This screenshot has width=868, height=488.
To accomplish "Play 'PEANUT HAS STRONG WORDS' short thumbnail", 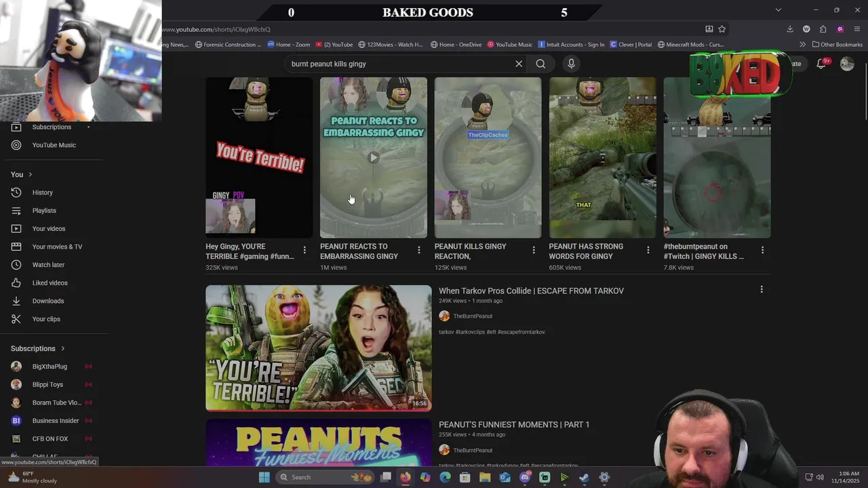I will click(x=603, y=157).
